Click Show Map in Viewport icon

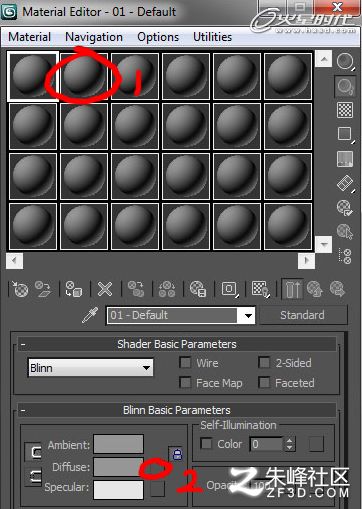point(260,289)
